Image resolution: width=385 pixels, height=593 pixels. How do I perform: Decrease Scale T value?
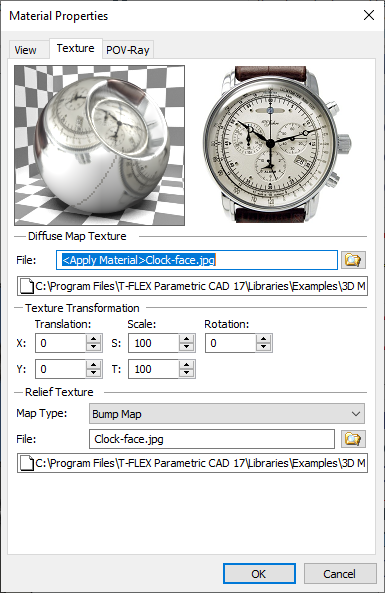click(186, 373)
